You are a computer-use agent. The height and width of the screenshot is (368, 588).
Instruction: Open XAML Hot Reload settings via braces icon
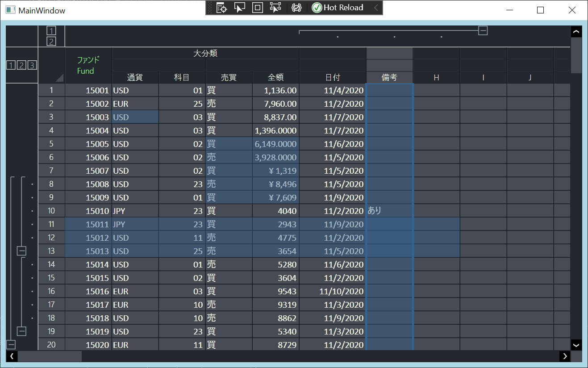(296, 8)
